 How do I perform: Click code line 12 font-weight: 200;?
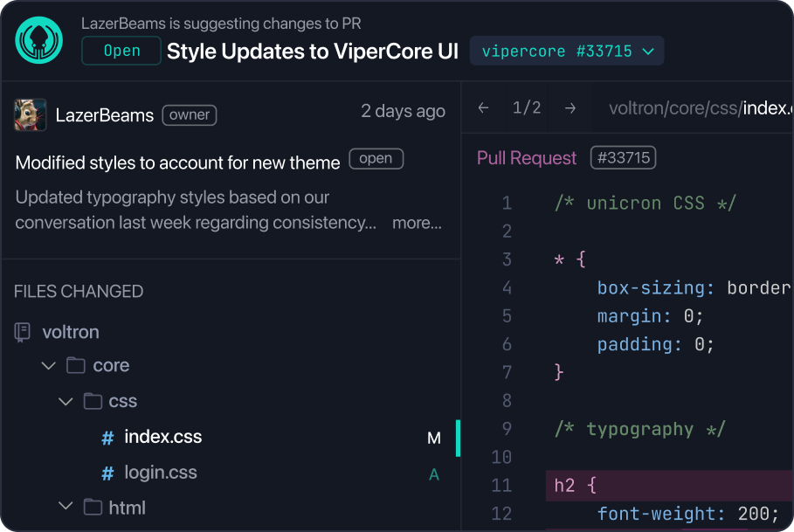(x=687, y=514)
